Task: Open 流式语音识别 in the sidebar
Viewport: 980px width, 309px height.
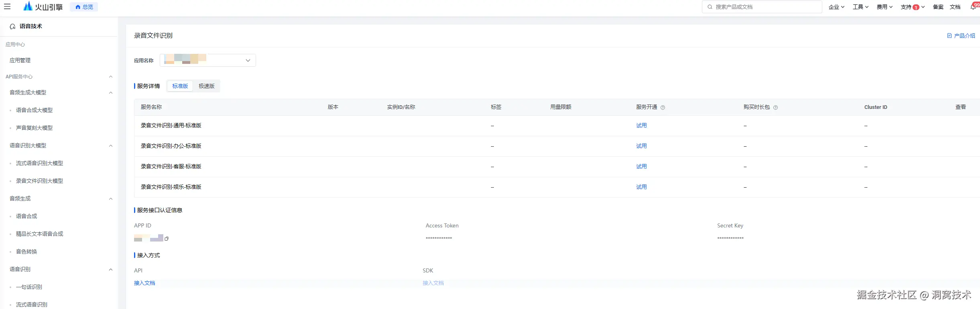Action: pos(32,305)
